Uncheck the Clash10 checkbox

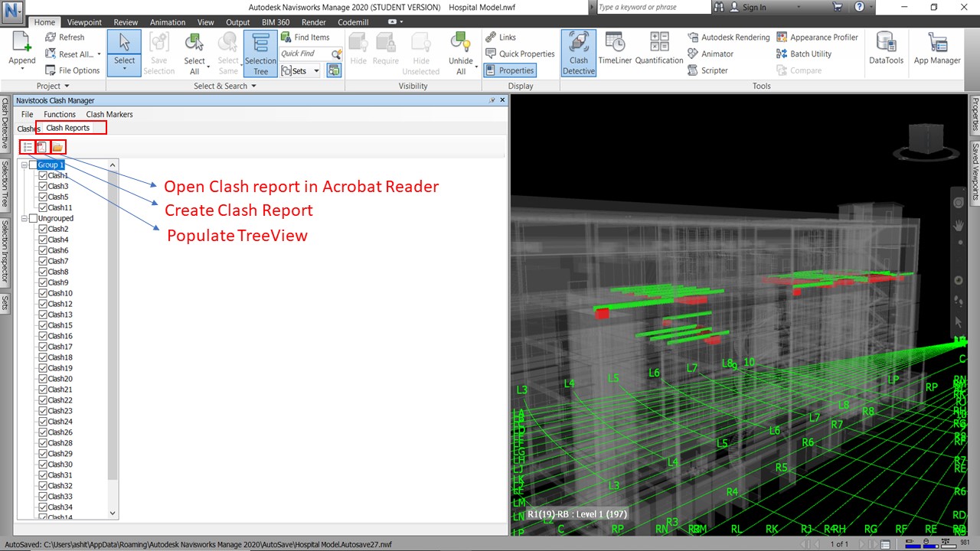[43, 294]
